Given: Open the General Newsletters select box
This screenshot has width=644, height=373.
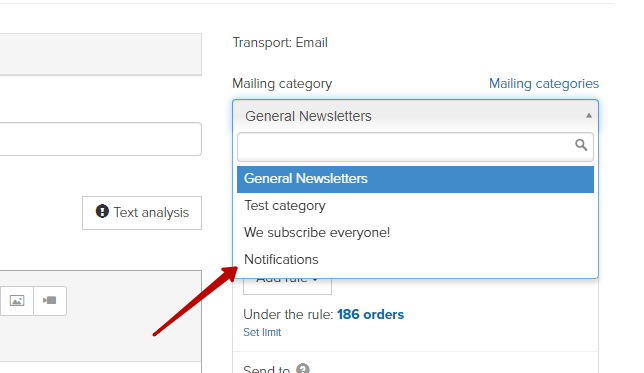Looking at the screenshot, I should [x=415, y=116].
